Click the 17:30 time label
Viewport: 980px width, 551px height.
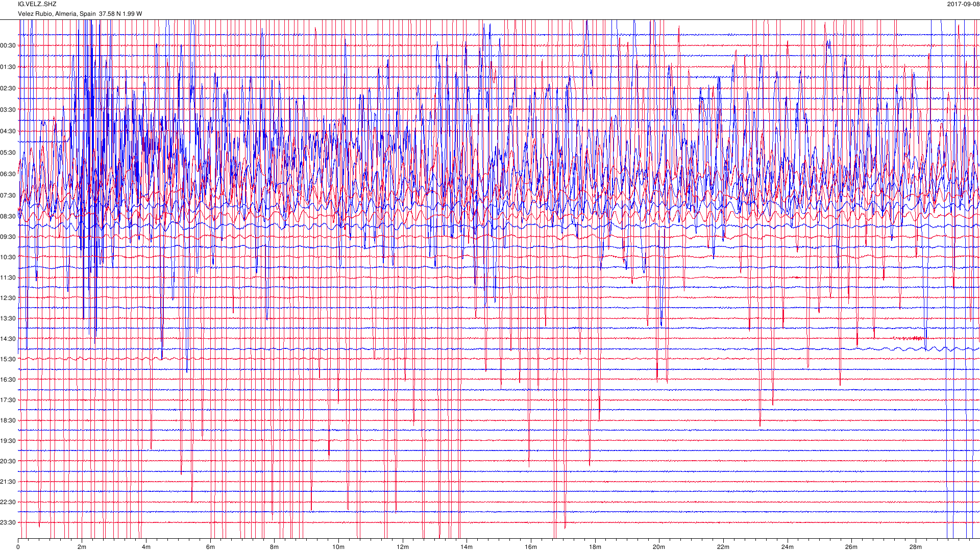tap(8, 400)
